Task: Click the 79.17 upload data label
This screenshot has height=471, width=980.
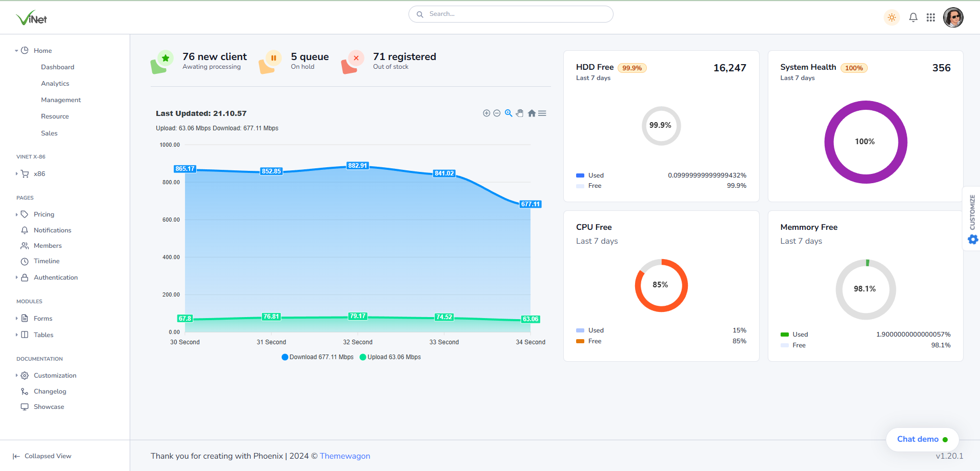Action: click(x=358, y=316)
